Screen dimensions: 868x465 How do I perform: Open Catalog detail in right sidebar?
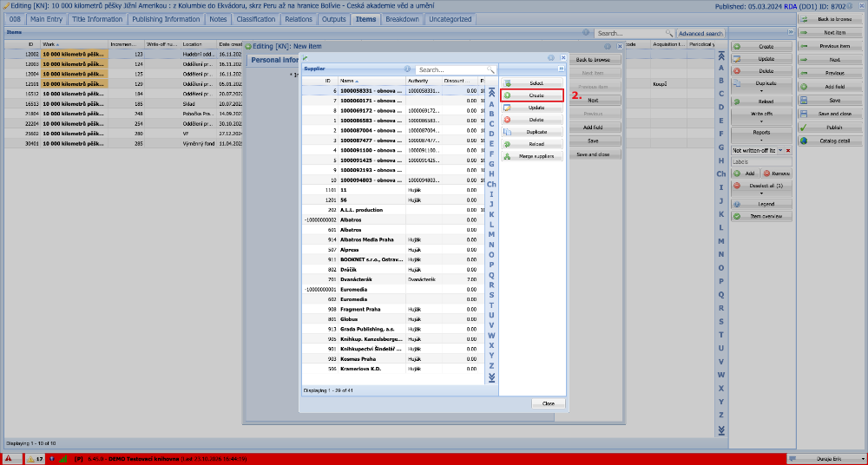(x=832, y=141)
